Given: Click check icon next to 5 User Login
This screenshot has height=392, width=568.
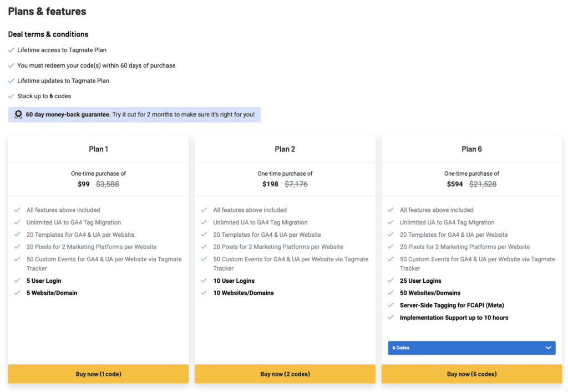Looking at the screenshot, I should point(17,281).
